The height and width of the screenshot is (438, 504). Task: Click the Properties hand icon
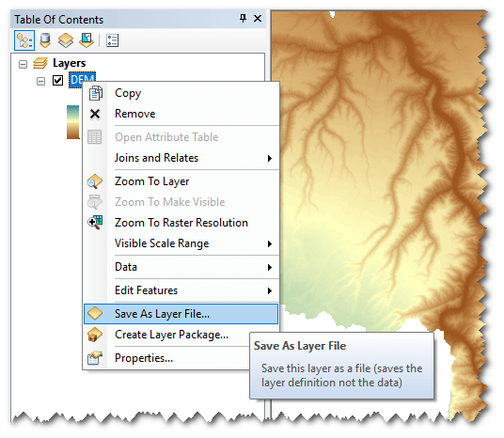pyautogui.click(x=95, y=358)
